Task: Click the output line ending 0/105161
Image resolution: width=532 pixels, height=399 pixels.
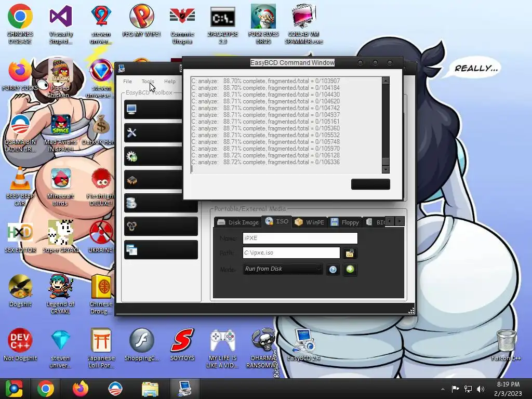Action: pos(265,122)
